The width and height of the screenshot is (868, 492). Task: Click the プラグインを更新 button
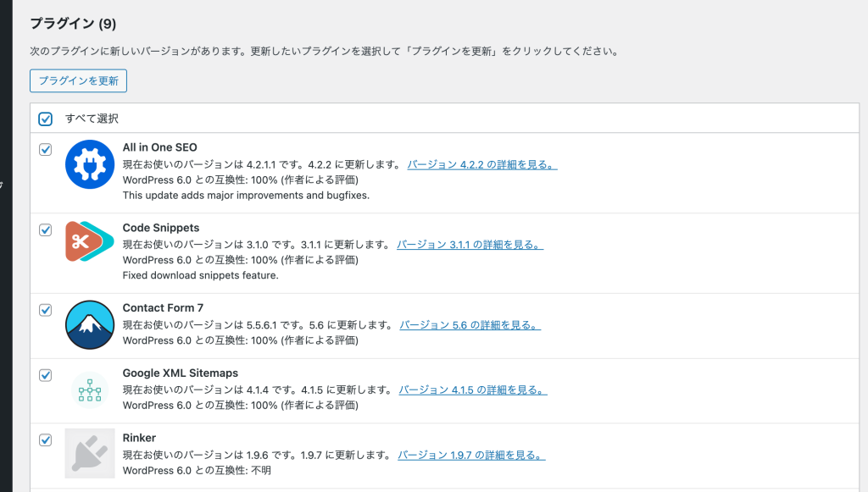point(78,80)
